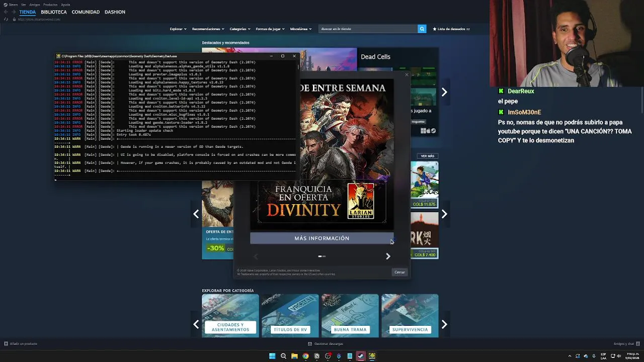Viewport: 644px width, 362px height.
Task: Open the Categorías dropdown
Action: 240,29
